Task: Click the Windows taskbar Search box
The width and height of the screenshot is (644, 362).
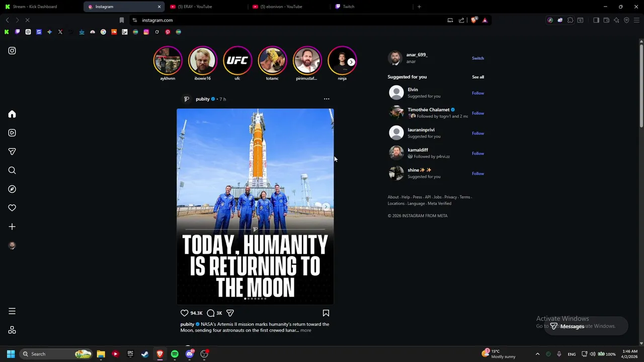Action: pyautogui.click(x=56, y=354)
